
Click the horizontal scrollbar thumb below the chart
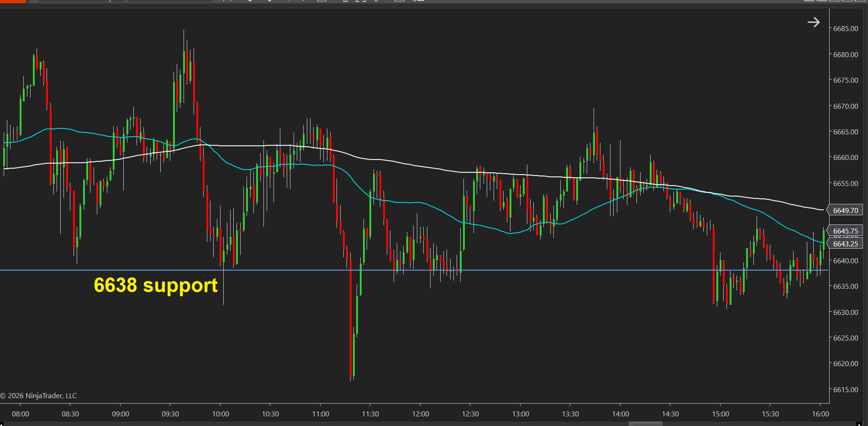click(x=645, y=424)
